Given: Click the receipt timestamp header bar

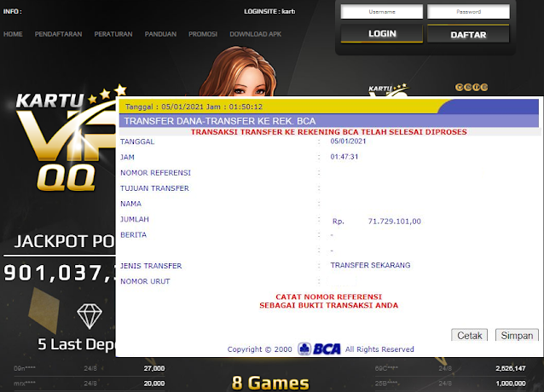Looking at the screenshot, I should 328,107.
